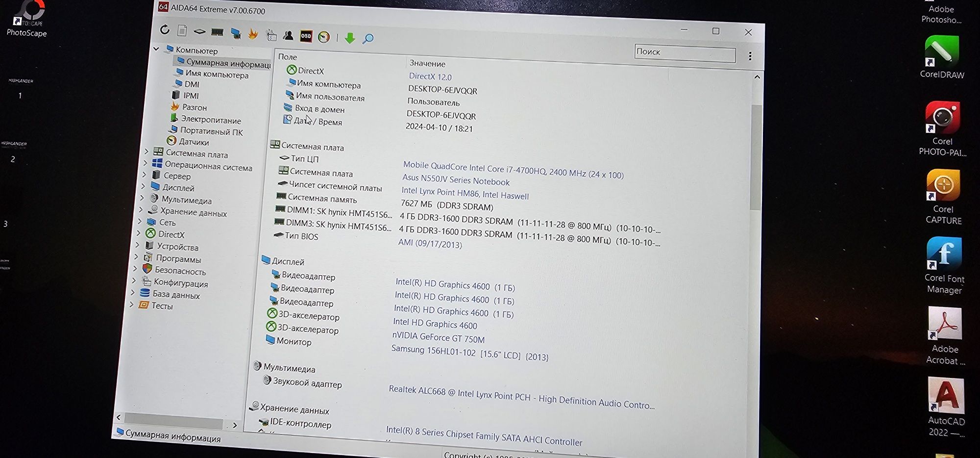Open the Report page icon in toolbar

pyautogui.click(x=182, y=30)
